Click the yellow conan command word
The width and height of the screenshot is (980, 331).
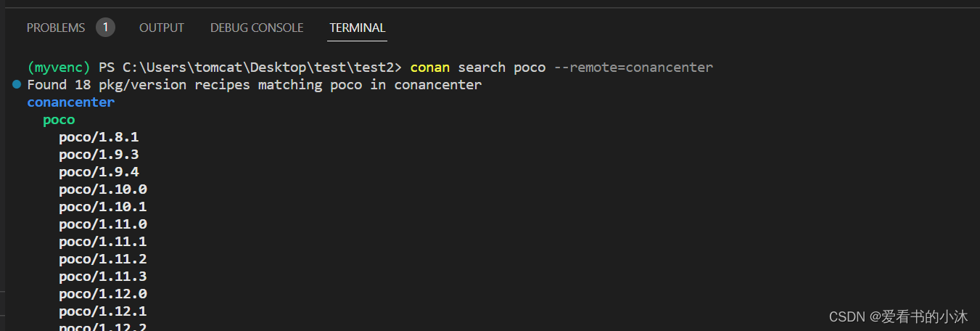click(x=430, y=68)
